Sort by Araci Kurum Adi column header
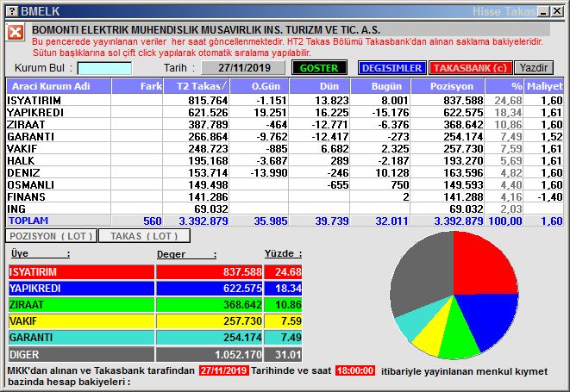The height and width of the screenshot is (392, 570). tap(59, 86)
